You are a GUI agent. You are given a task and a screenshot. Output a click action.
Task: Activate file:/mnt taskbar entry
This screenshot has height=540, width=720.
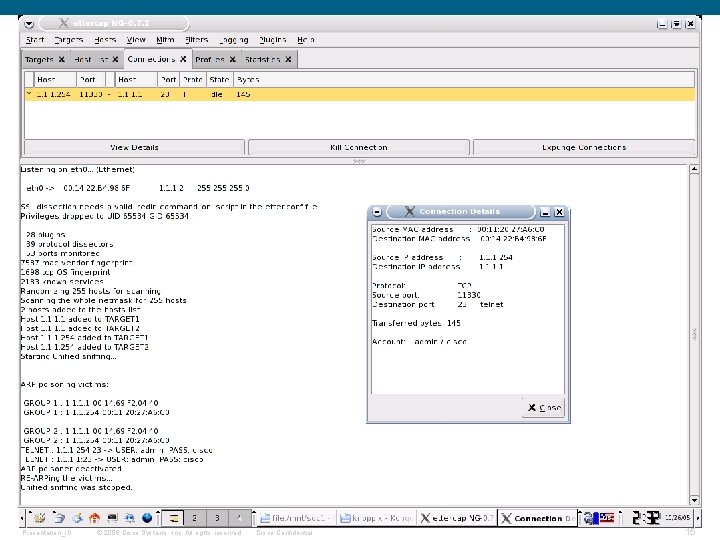point(295,518)
